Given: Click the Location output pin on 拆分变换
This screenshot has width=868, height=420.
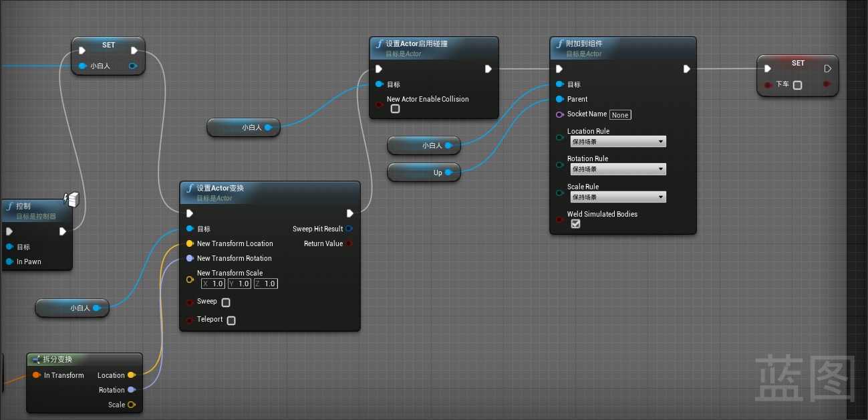Looking at the screenshot, I should (132, 375).
